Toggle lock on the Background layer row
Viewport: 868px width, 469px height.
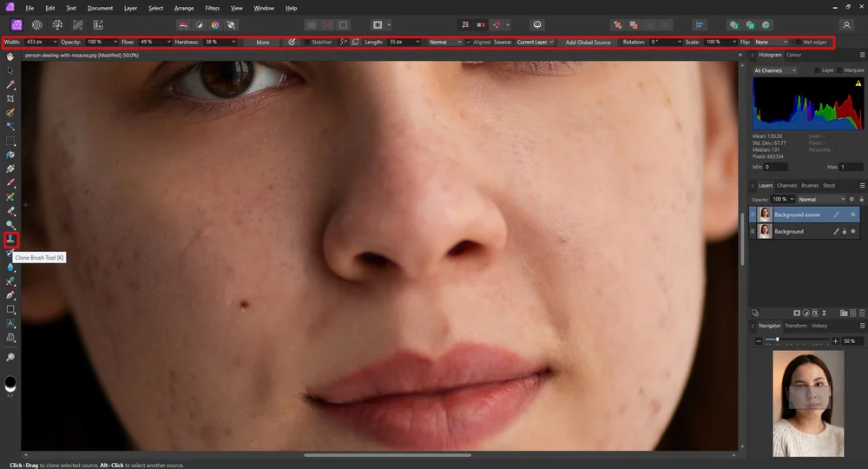845,231
